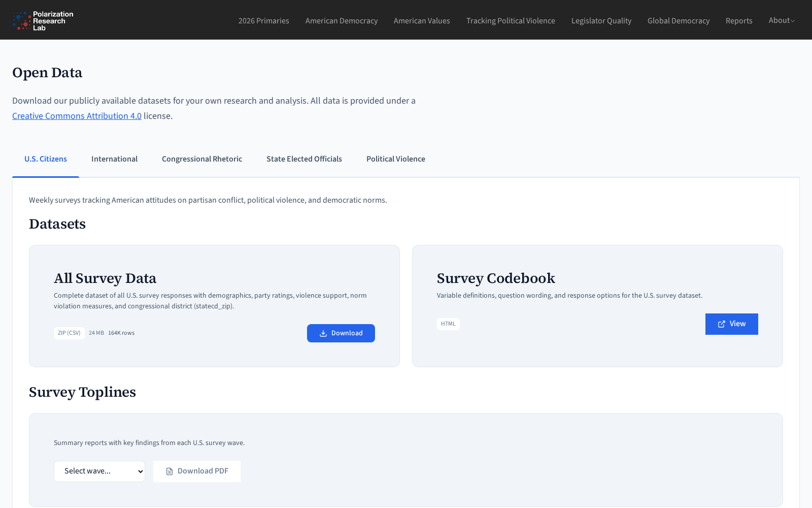Show the Political Violence tab
Viewport: 812px width, 508px height.
click(x=396, y=159)
